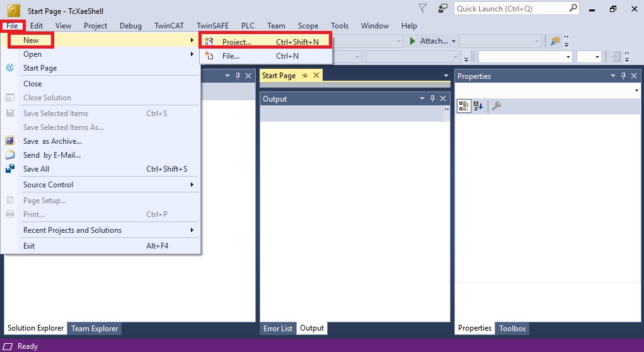
Task: Click the Ready status bar text
Action: click(28, 346)
